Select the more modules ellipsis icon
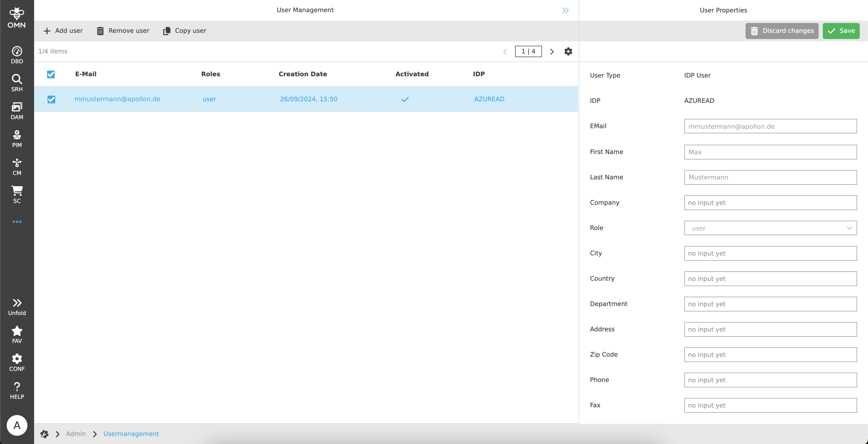 17,221
